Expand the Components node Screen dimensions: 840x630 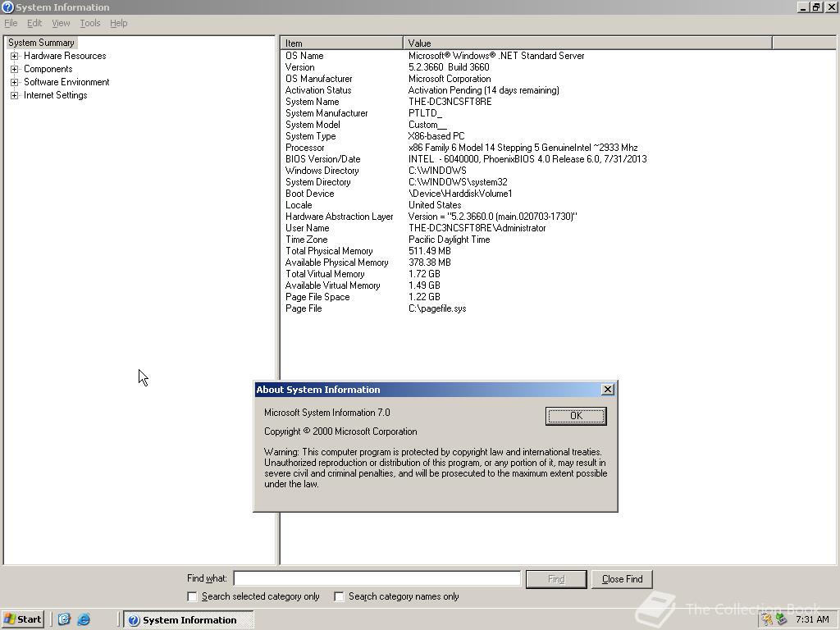[15, 69]
